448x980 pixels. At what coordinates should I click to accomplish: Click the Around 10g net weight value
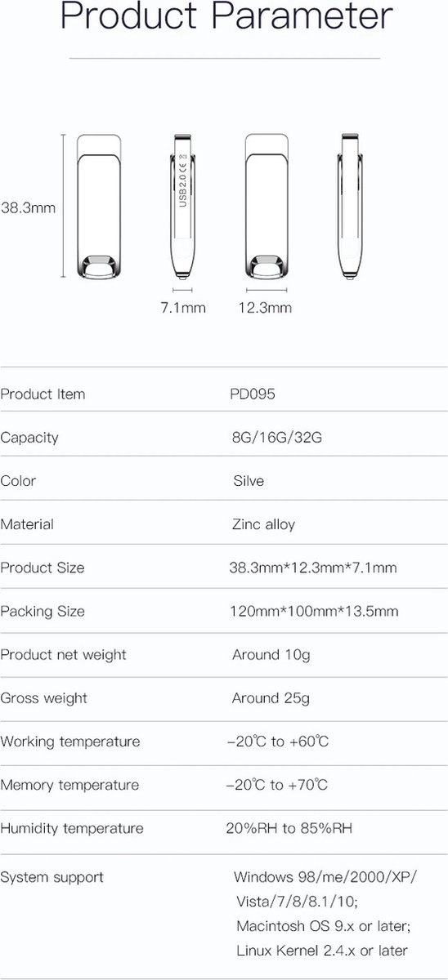click(271, 655)
